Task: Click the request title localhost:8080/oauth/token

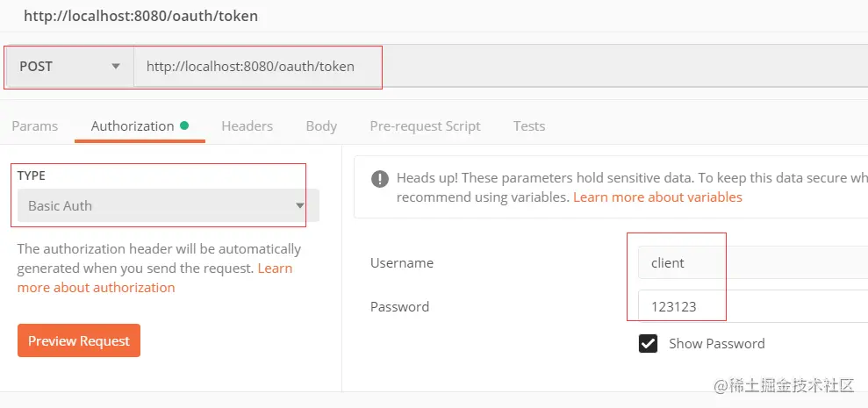Action: (x=140, y=16)
